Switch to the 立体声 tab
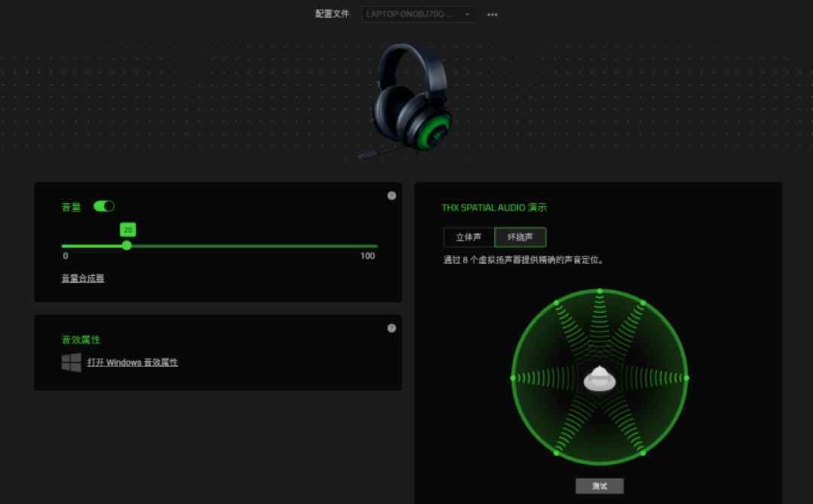The width and height of the screenshot is (813, 504). [469, 237]
